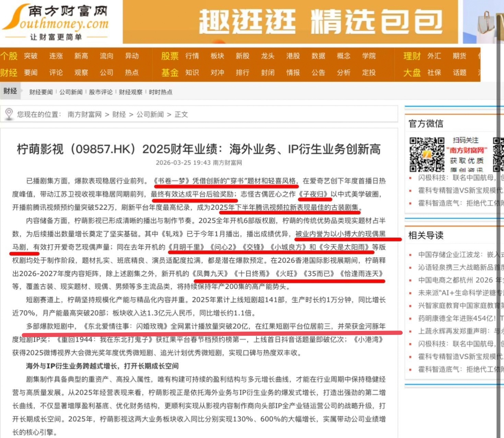Open 财经要闻 in the sub-navigation

[x=41, y=92]
